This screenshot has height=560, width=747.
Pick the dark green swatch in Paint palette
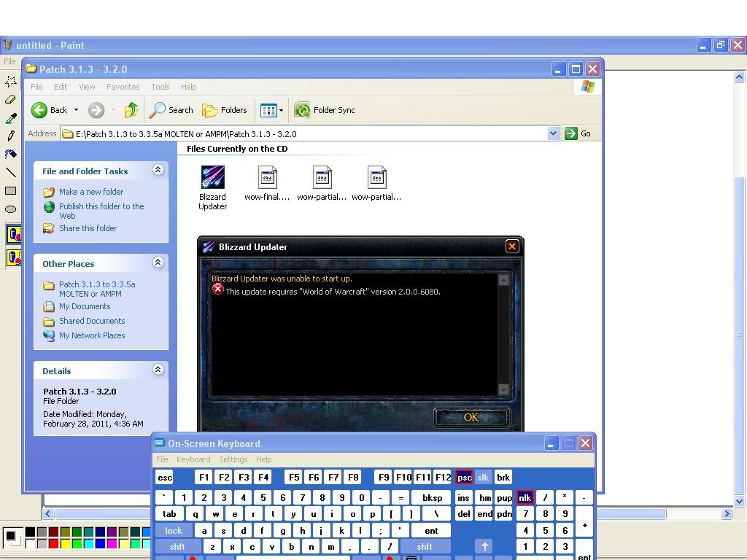[x=77, y=532]
